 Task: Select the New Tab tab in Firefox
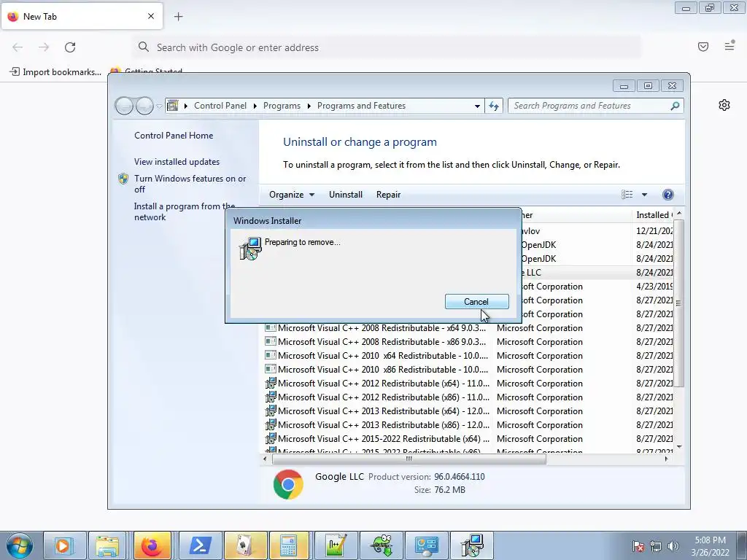click(82, 17)
